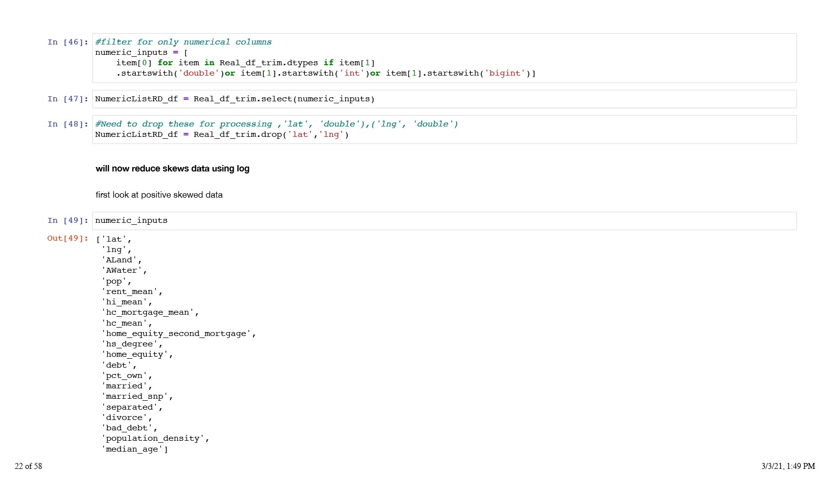This screenshot has height=504, width=830.
Task: Select the In [49] prompt label
Action: pos(68,220)
